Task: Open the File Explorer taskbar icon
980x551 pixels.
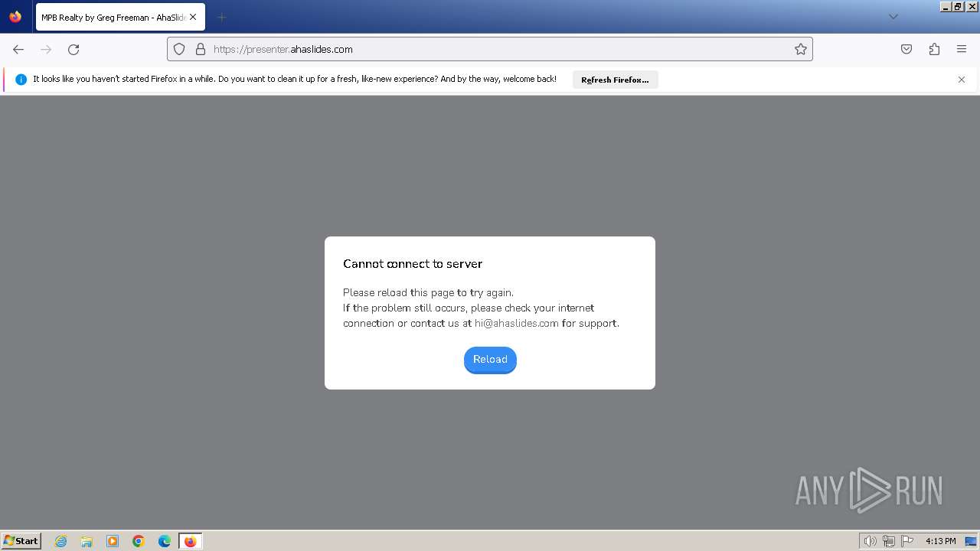Action: pyautogui.click(x=87, y=541)
